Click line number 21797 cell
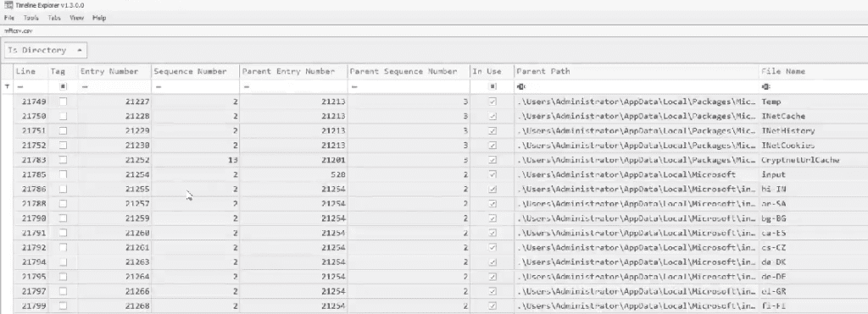The width and height of the screenshot is (868, 314). pos(31,291)
